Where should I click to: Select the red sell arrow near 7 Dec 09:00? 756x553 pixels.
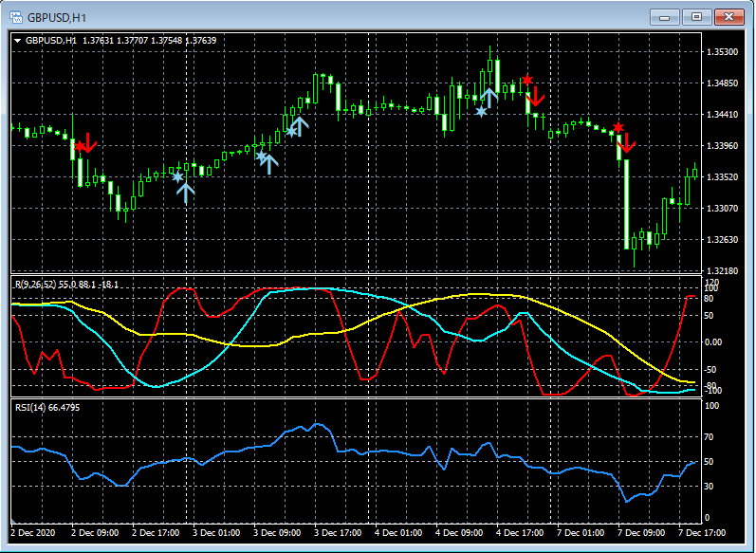click(x=626, y=143)
